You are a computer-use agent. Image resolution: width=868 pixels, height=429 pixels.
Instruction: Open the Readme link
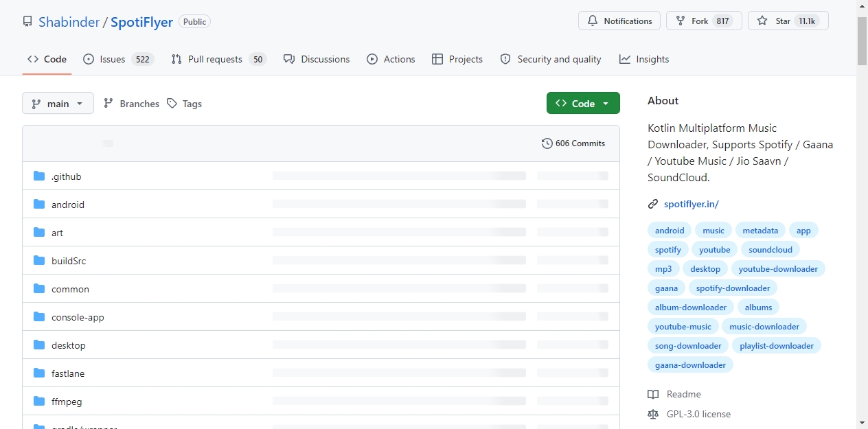click(674, 394)
